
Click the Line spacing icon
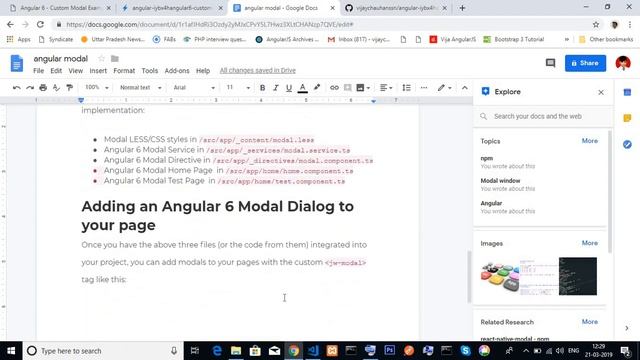point(407,88)
